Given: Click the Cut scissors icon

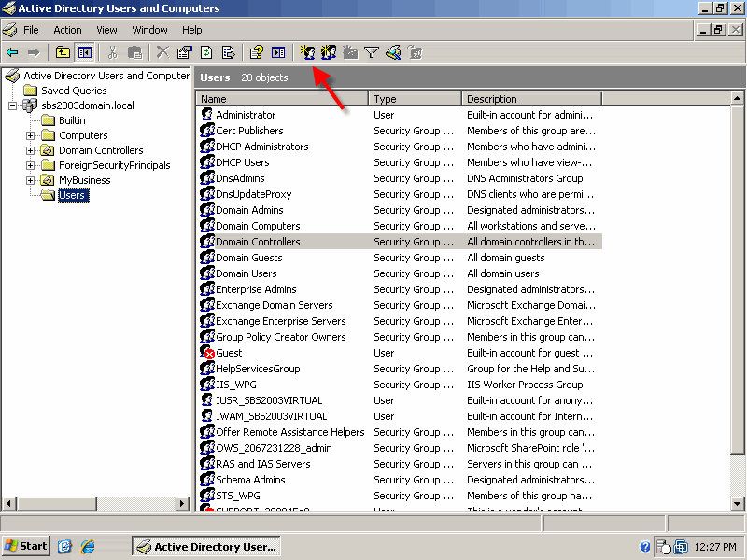Looking at the screenshot, I should [112, 52].
